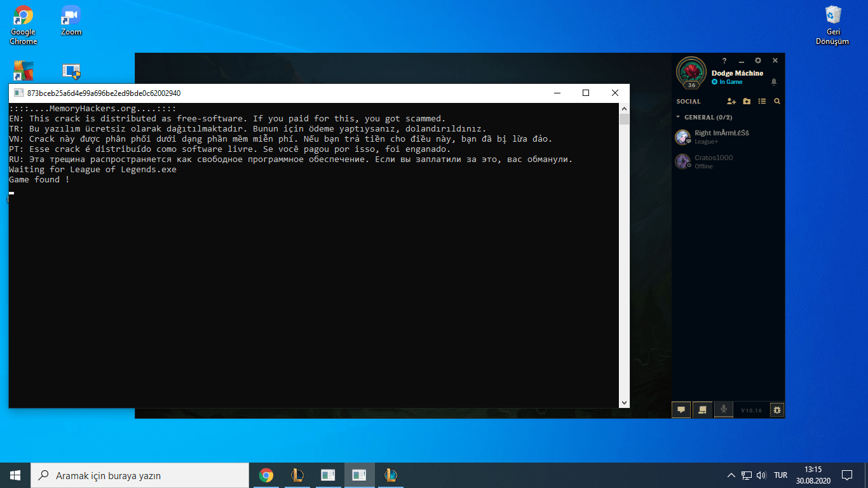Open Chrome from the taskbar
This screenshot has height=488, width=868.
pyautogui.click(x=266, y=475)
